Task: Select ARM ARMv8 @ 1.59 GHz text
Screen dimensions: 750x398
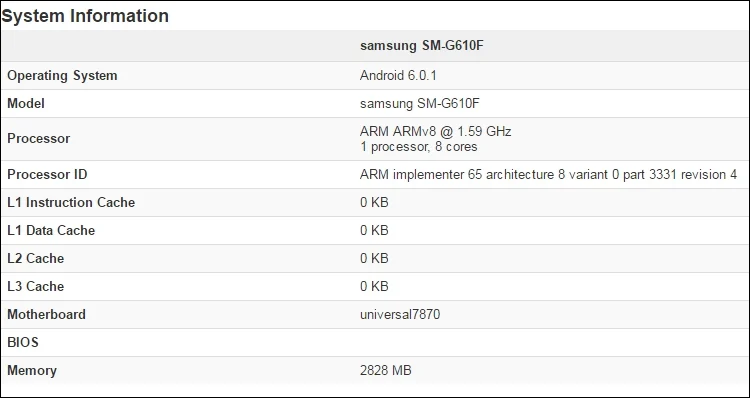Action: tap(436, 131)
